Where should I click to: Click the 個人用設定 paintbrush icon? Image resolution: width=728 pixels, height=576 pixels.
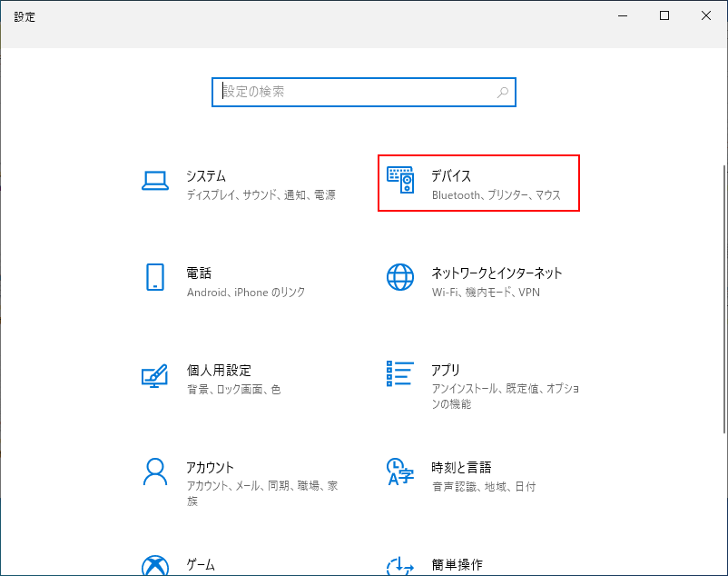click(x=154, y=376)
